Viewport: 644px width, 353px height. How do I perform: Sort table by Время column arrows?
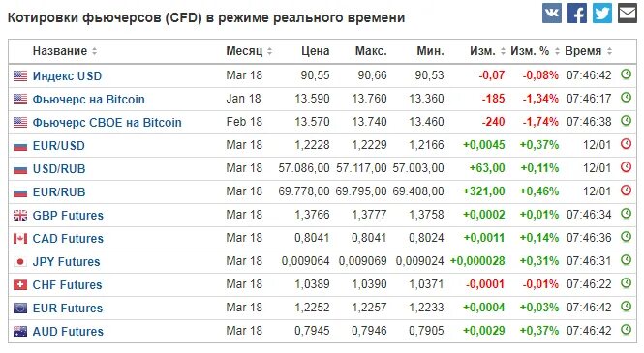click(609, 51)
